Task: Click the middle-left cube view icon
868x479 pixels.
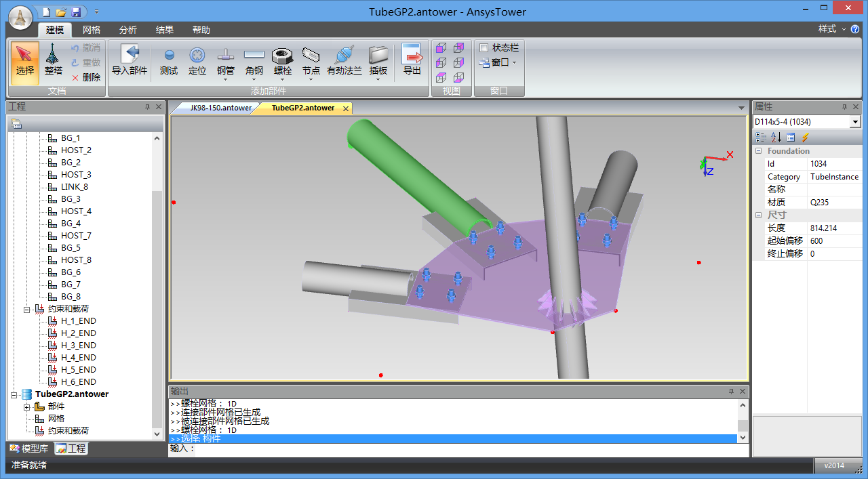Action: (441, 63)
